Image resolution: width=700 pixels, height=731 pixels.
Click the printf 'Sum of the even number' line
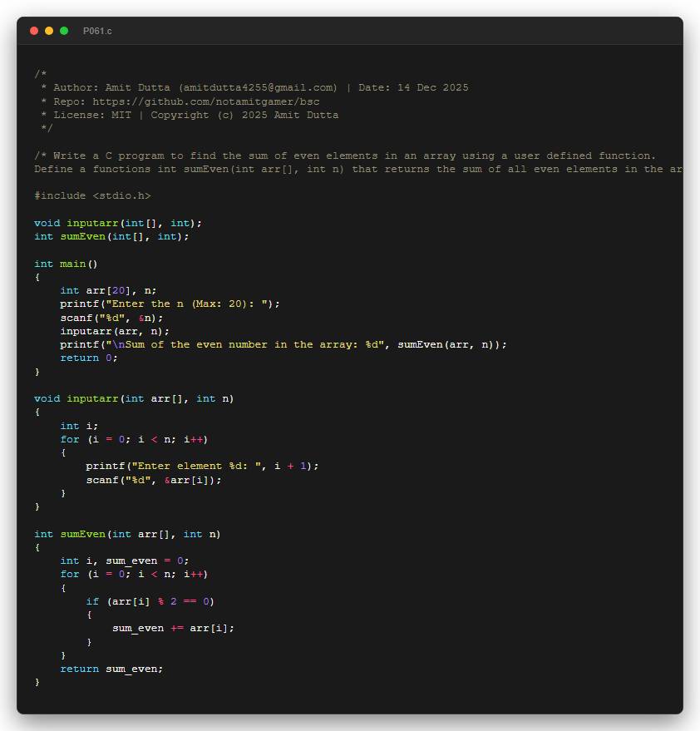click(283, 344)
